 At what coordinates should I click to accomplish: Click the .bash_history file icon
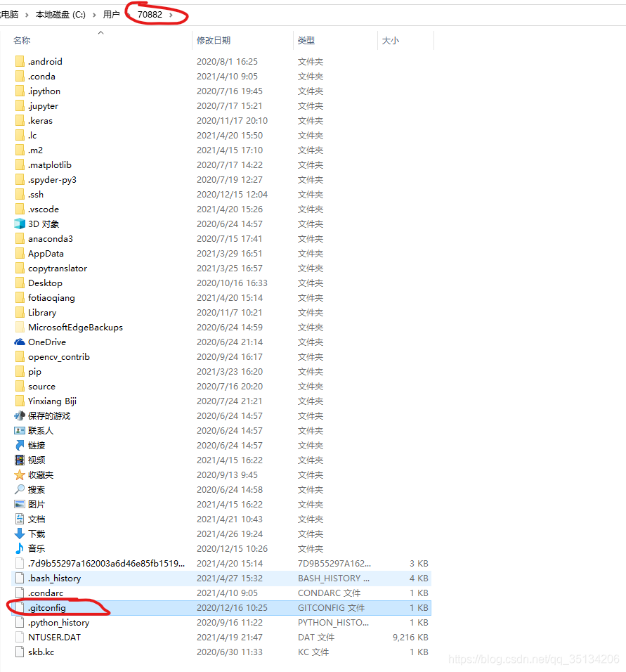click(20, 578)
